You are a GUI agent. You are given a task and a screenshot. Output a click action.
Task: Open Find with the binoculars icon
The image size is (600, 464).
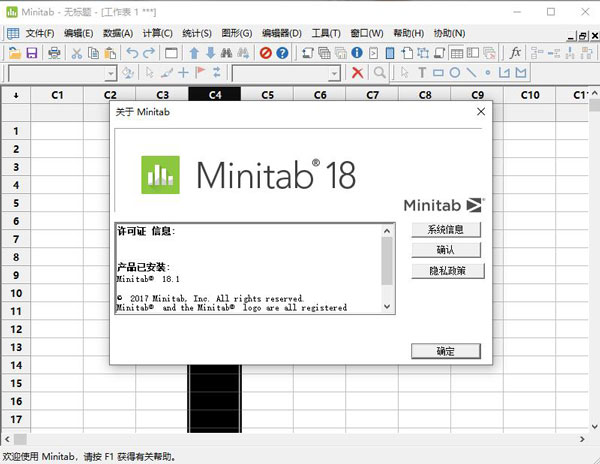pos(227,53)
